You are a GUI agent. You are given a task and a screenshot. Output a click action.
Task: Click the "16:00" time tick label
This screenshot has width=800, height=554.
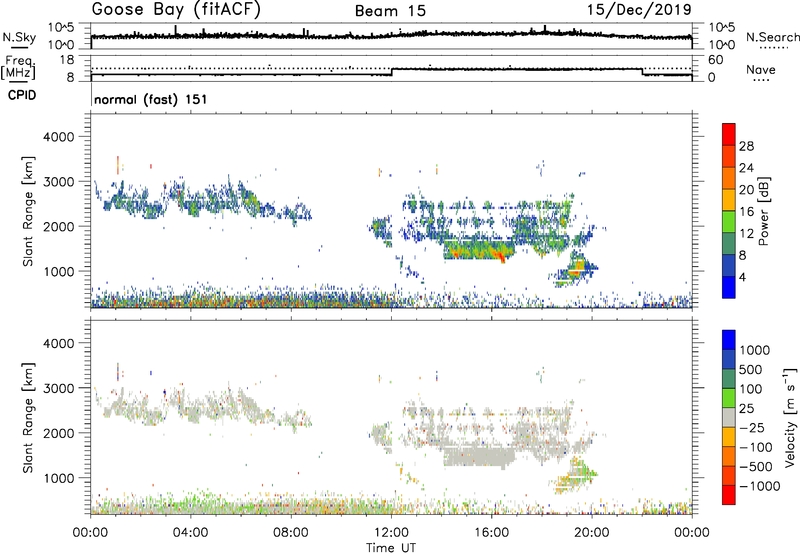(x=491, y=533)
